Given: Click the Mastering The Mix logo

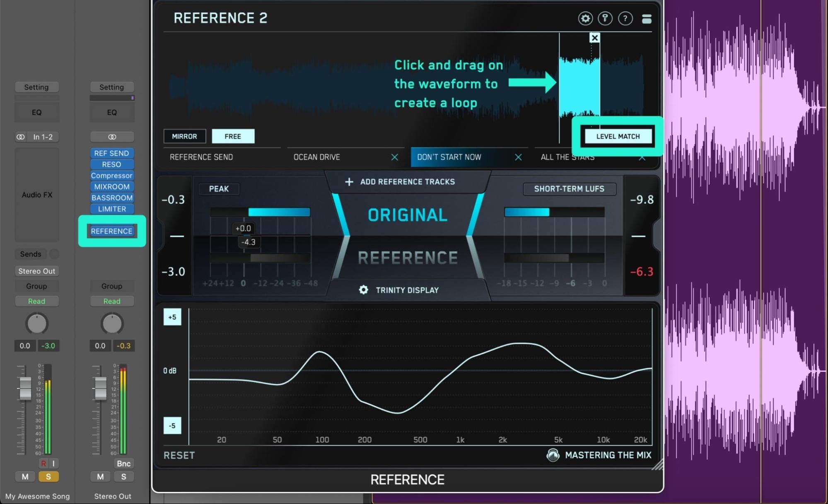Looking at the screenshot, I should pyautogui.click(x=553, y=455).
